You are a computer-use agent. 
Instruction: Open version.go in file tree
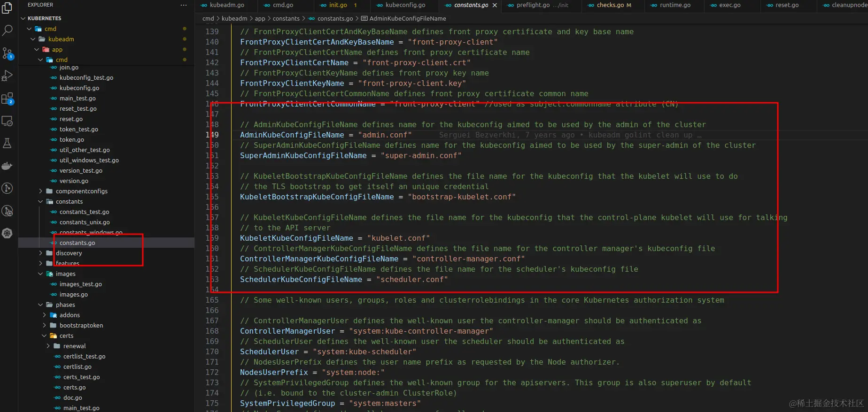[x=74, y=181]
